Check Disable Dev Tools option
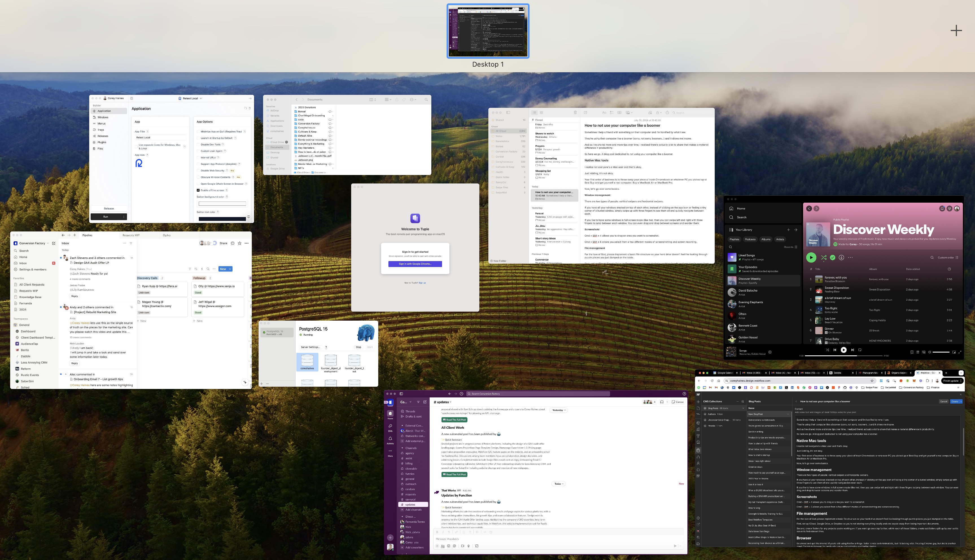Image resolution: width=975 pixels, height=560 pixels. tap(198, 145)
